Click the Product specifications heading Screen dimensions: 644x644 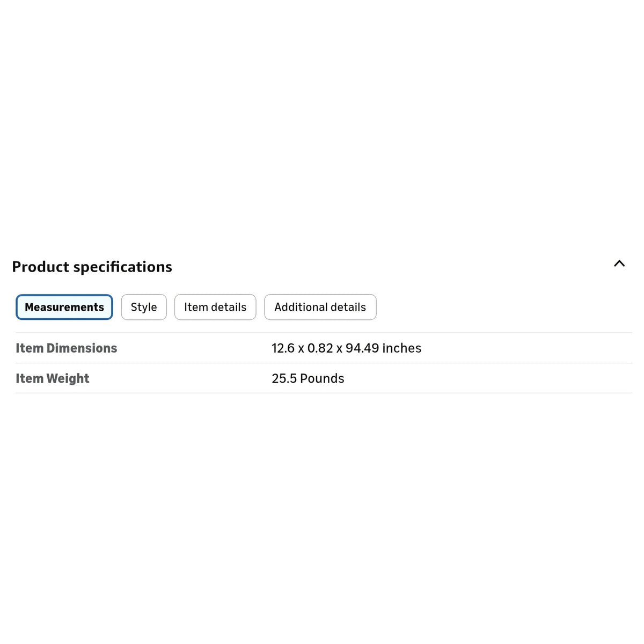point(92,267)
